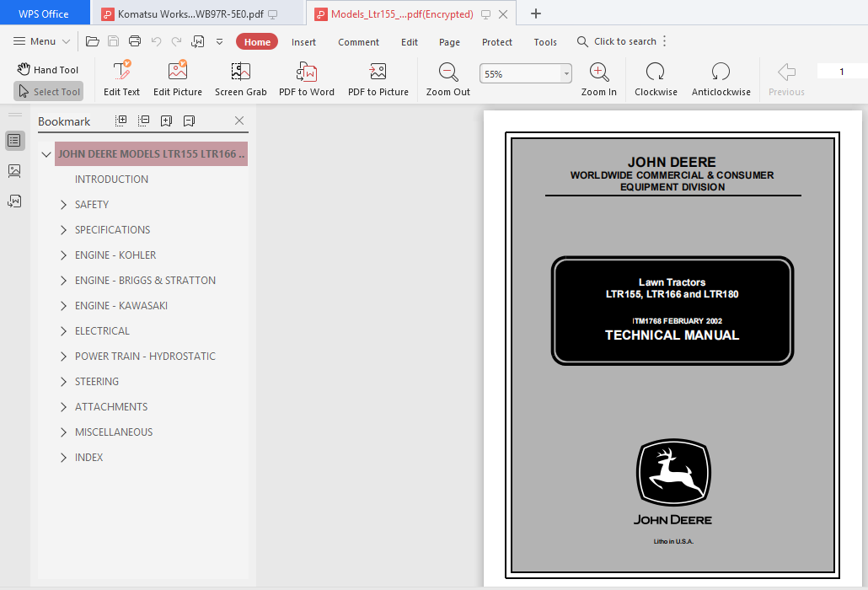Expand the SAFETY bookmark

click(x=64, y=205)
